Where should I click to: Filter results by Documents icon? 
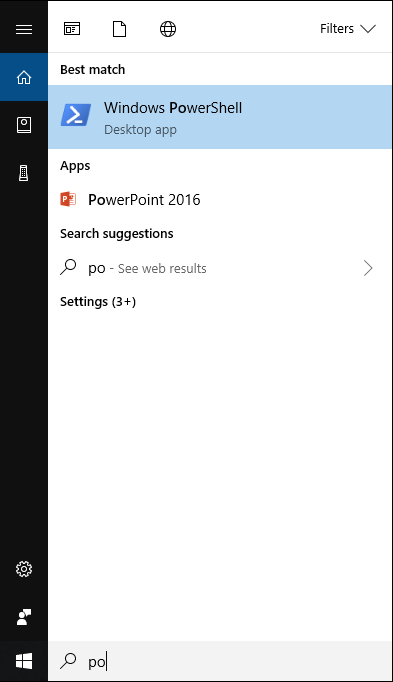pyautogui.click(x=120, y=29)
